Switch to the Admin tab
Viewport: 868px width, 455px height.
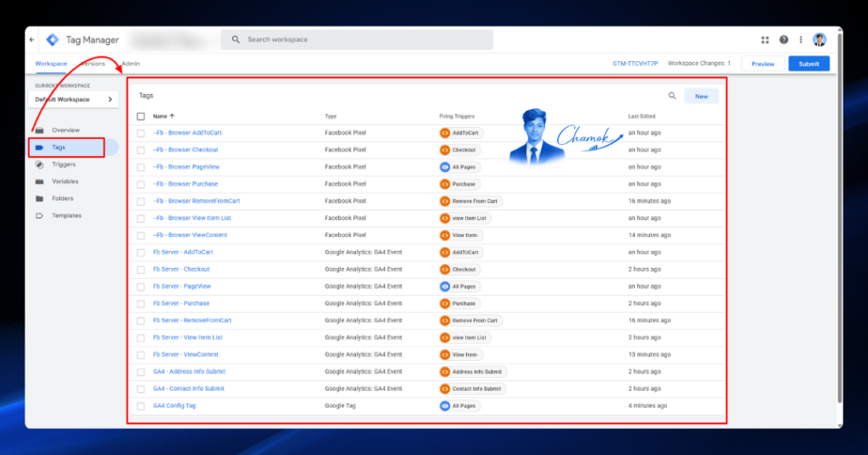click(131, 64)
